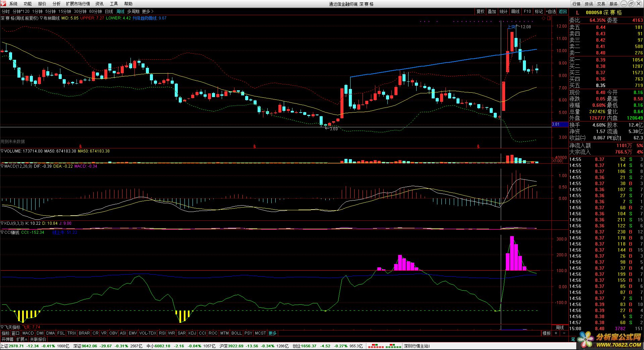The width and height of the screenshot is (644, 350).
Task: Select the BOLL indicator tab
Action: tap(236, 333)
